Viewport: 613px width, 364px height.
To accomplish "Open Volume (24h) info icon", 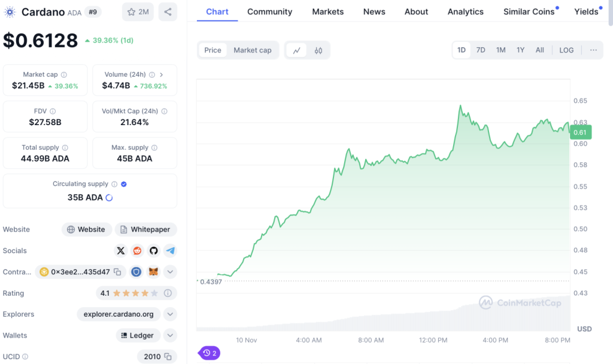I will pyautogui.click(x=151, y=75).
